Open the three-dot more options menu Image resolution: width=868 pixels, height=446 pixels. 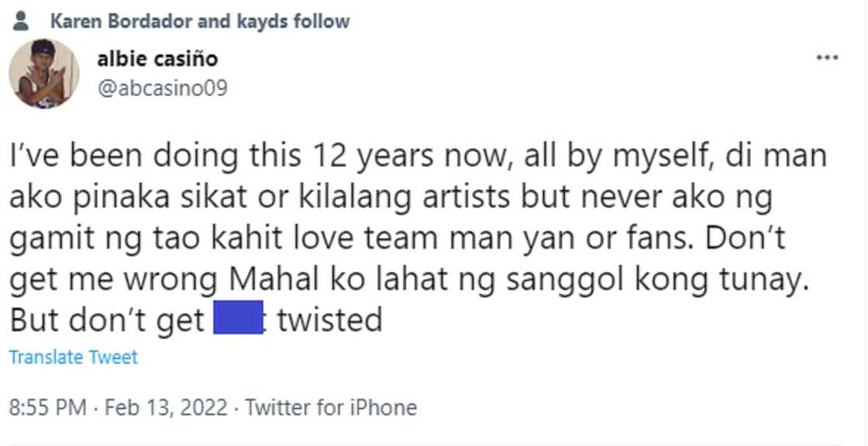click(x=828, y=59)
